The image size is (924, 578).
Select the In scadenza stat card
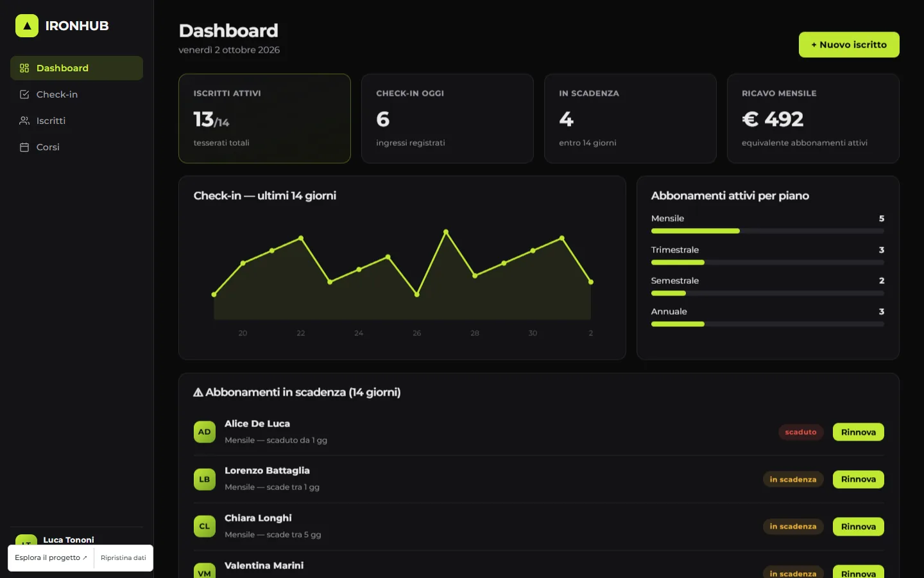(630, 118)
